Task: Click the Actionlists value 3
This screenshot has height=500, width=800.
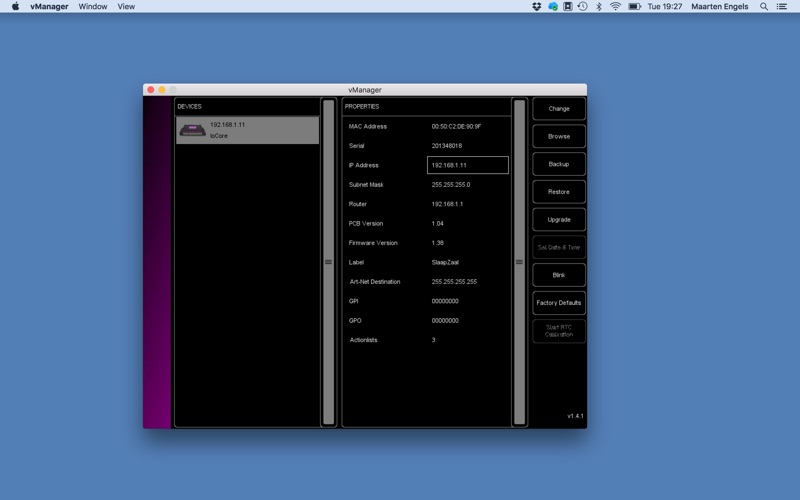Action: pyautogui.click(x=433, y=340)
